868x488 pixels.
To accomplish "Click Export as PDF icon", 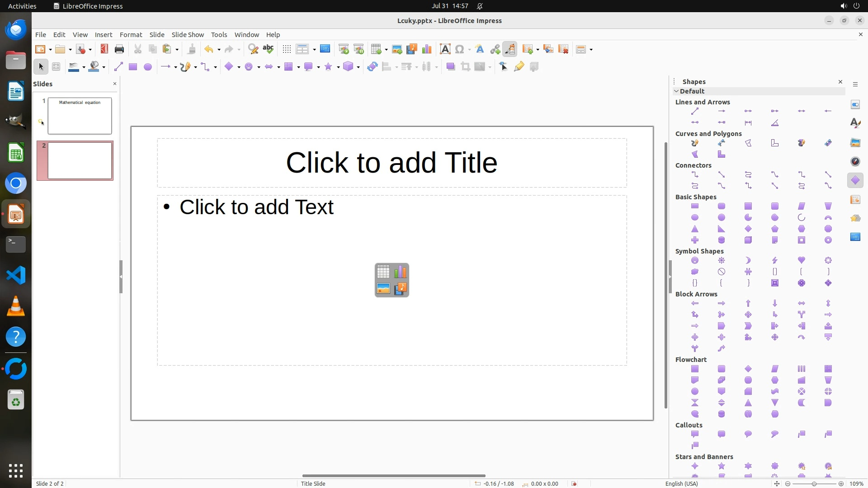I will 104,49.
